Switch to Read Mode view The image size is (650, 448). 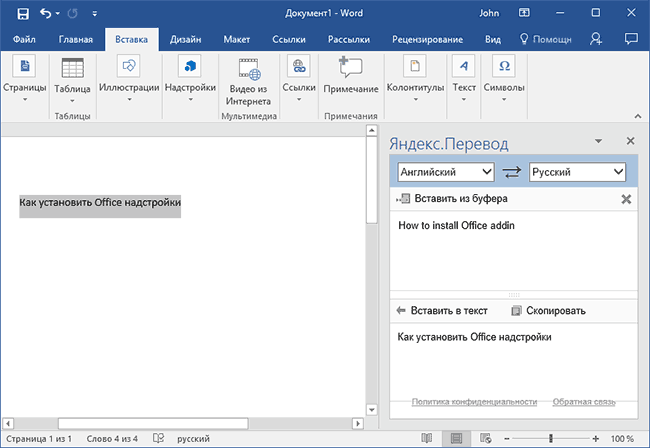(x=427, y=438)
